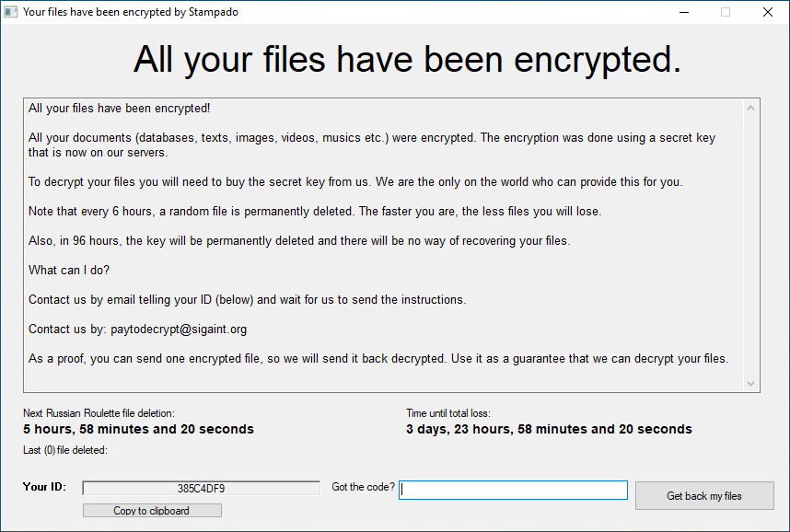This screenshot has width=790, height=532.
Task: Click the scroll down arrow in message box
Action: click(x=750, y=383)
